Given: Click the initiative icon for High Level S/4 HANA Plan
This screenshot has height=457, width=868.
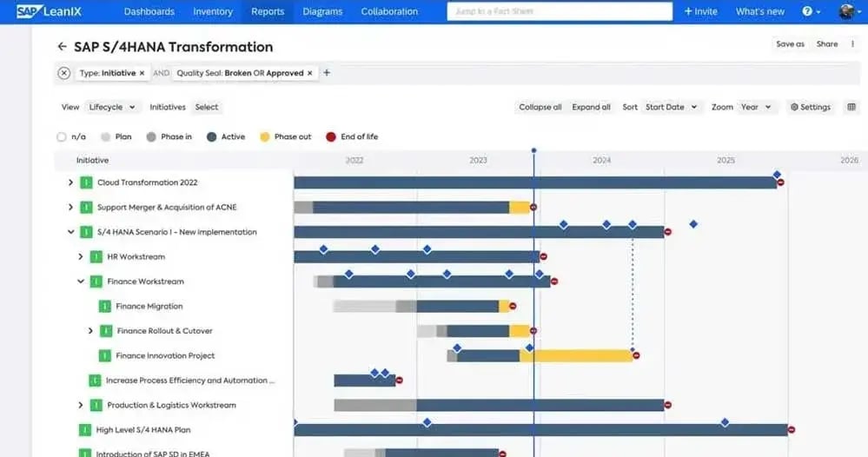Looking at the screenshot, I should tap(84, 430).
